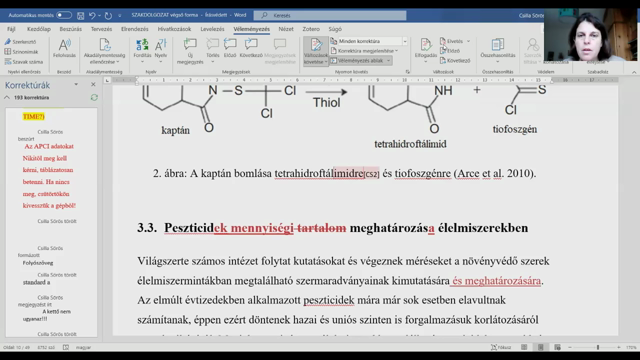Click the word count in status bar
The width and height of the screenshot is (640, 360).
tap(46, 347)
